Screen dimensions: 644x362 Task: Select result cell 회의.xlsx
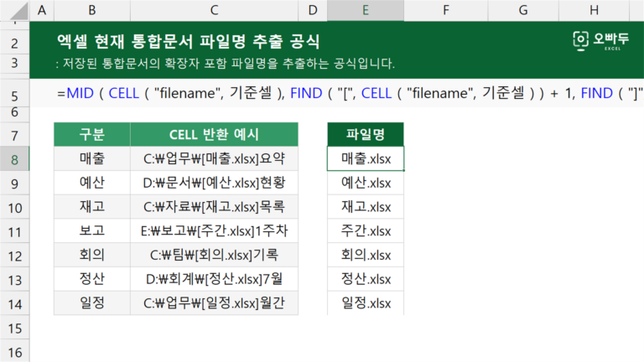click(x=366, y=255)
